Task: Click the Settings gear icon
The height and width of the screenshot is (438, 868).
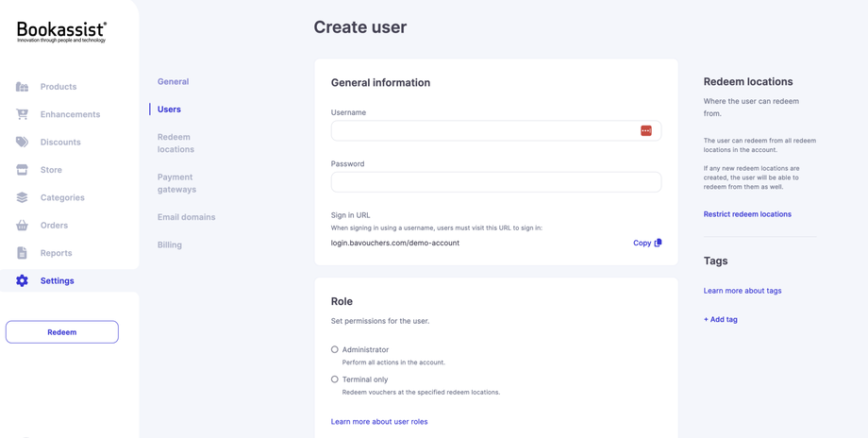Action: [x=22, y=281]
